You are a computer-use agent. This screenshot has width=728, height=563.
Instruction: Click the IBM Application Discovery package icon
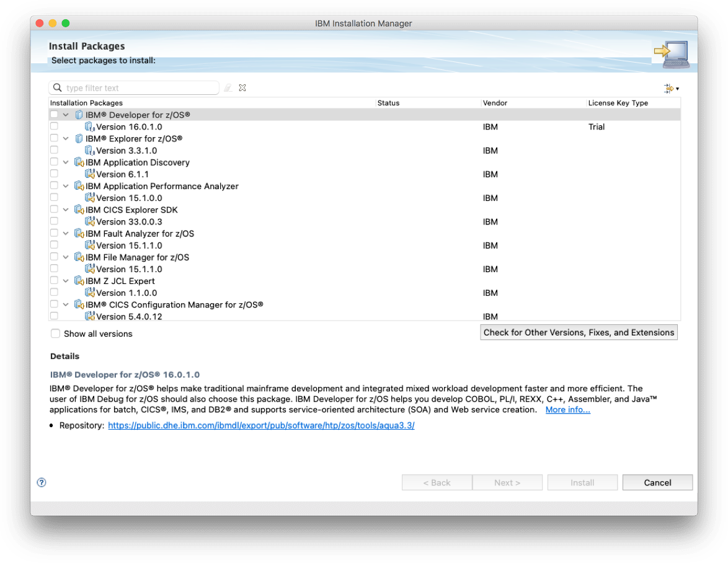(x=79, y=162)
